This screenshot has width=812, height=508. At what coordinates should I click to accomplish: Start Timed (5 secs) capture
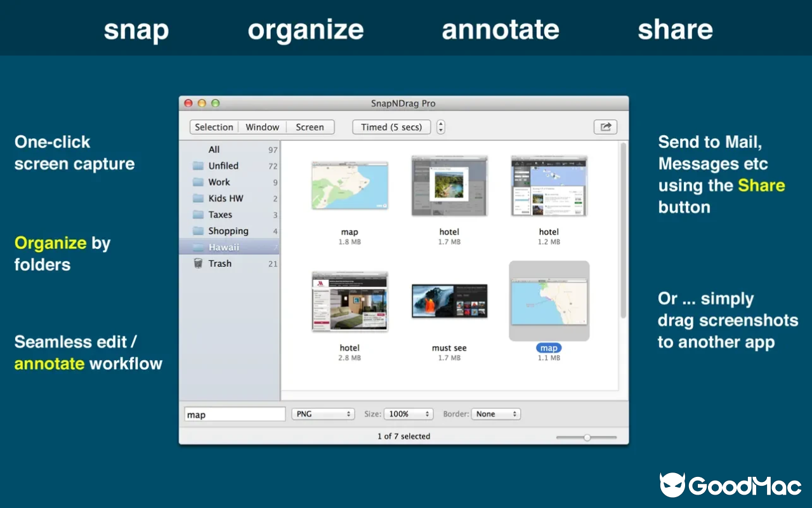[391, 127]
